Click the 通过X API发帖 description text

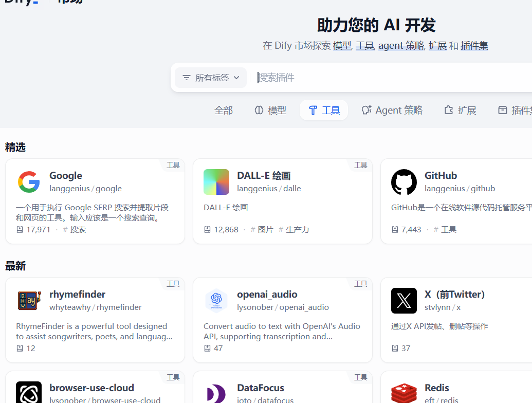pyautogui.click(x=439, y=326)
